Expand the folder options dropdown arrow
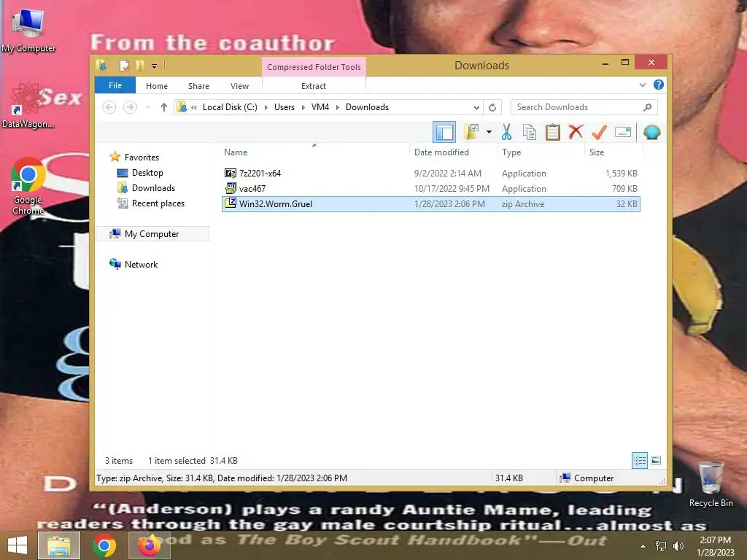The width and height of the screenshot is (747, 560). coord(489,132)
